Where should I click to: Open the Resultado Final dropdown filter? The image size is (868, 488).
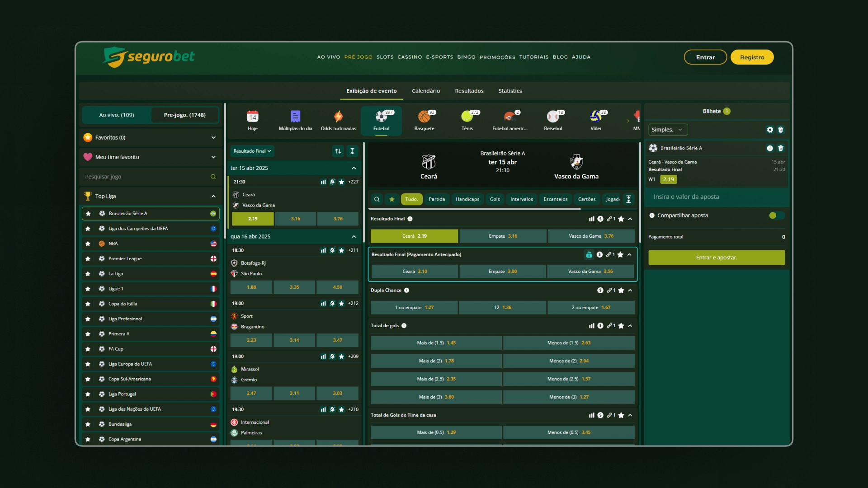tap(252, 151)
